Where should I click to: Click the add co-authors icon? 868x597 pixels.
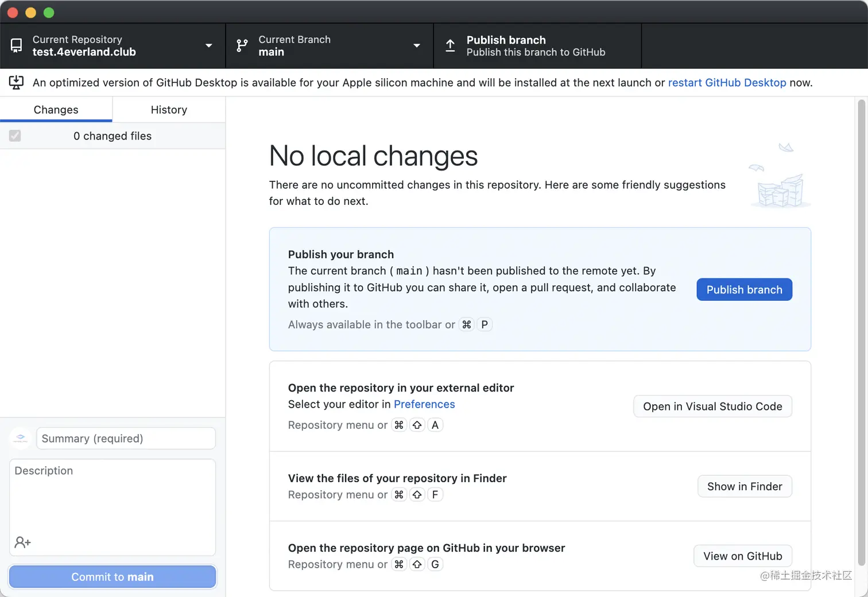tap(22, 542)
